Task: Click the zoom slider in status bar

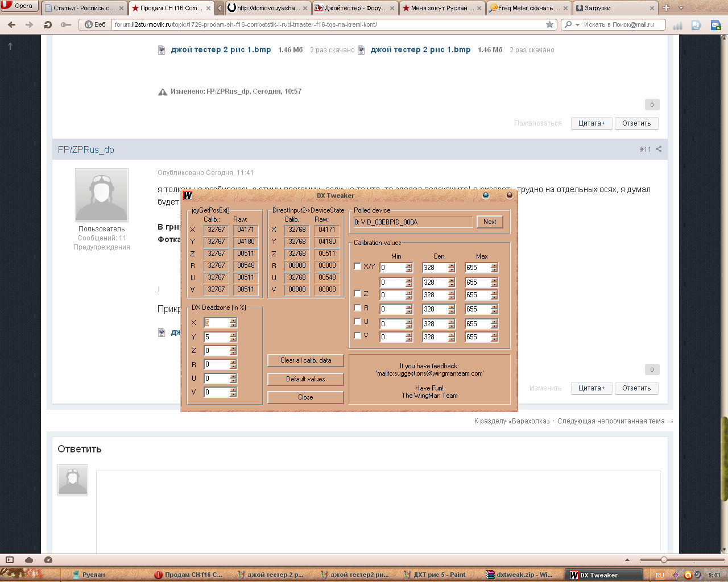Action: coord(664,560)
